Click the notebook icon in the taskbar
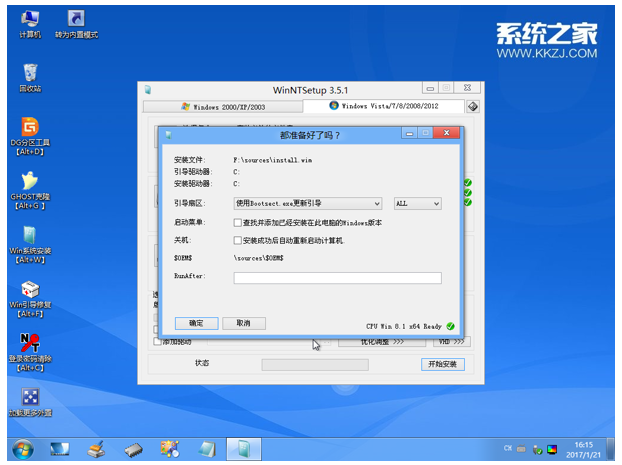Viewport: 622px width, 465px height. click(207, 450)
